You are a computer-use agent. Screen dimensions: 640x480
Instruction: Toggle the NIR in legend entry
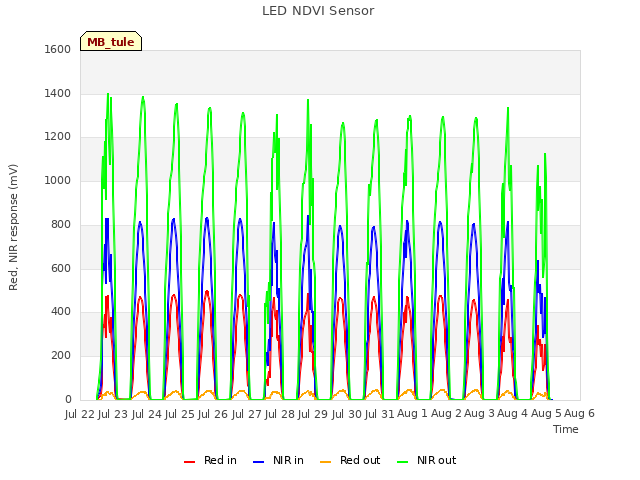point(278,460)
